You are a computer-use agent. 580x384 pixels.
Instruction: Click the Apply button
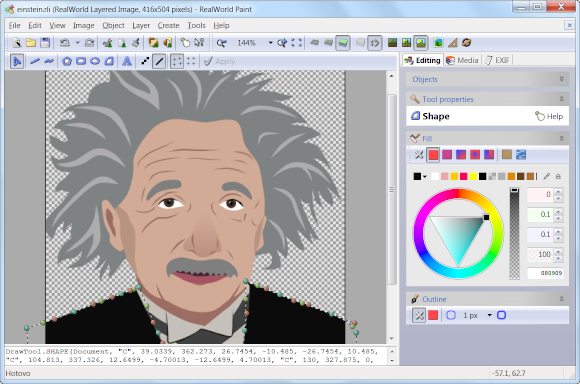(220, 61)
